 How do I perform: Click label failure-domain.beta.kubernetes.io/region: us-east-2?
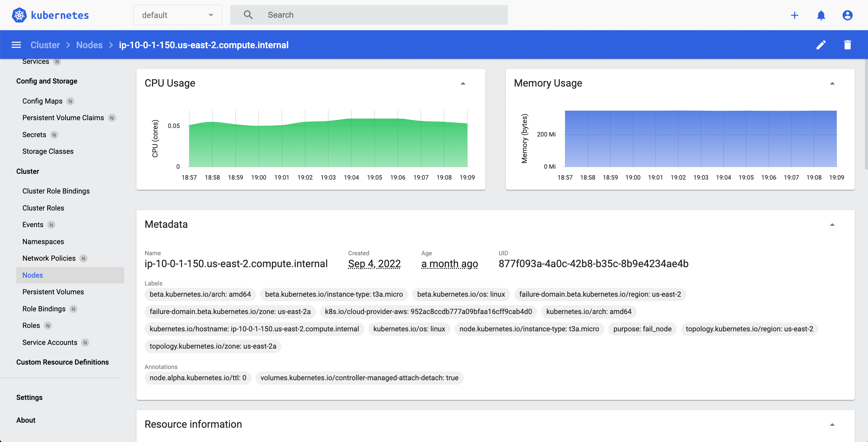pos(600,294)
